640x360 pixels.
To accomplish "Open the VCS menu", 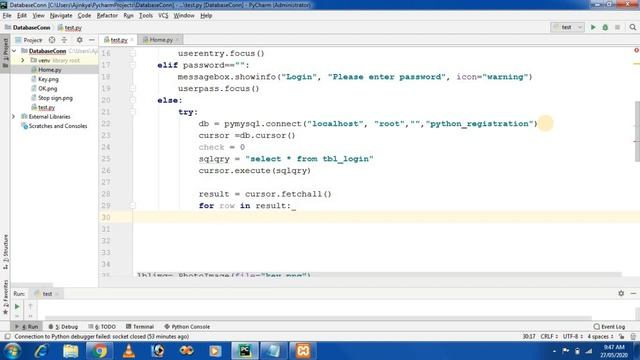I will click(163, 16).
